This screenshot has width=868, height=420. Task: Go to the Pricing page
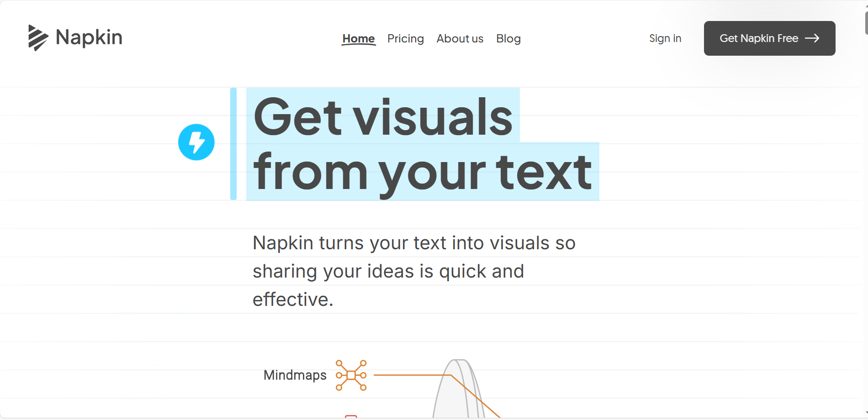click(x=406, y=39)
